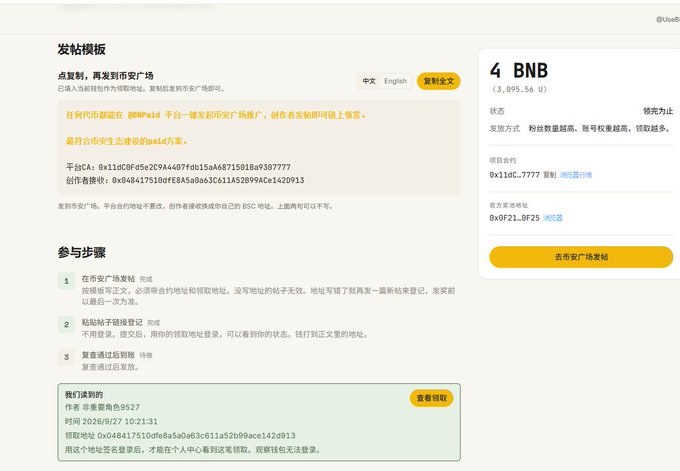680x471 pixels.
Task: Click the 查看领取 button
Action: point(432,398)
